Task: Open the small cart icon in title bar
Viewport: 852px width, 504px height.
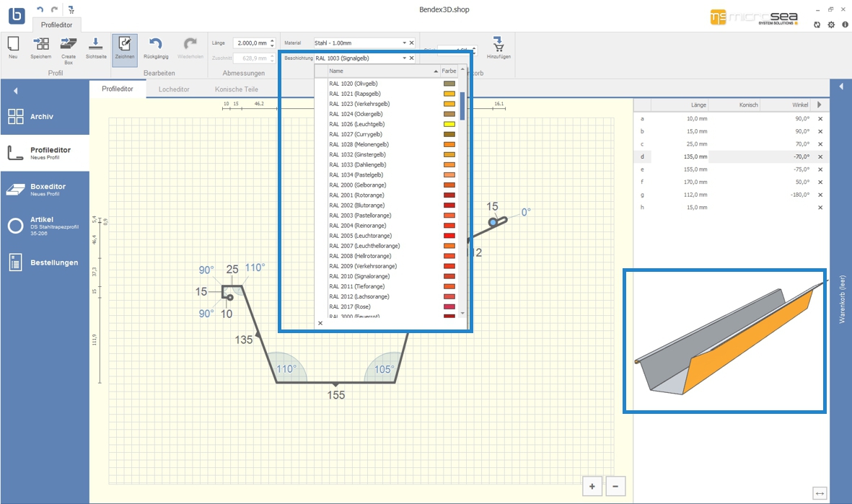Action: [x=71, y=10]
